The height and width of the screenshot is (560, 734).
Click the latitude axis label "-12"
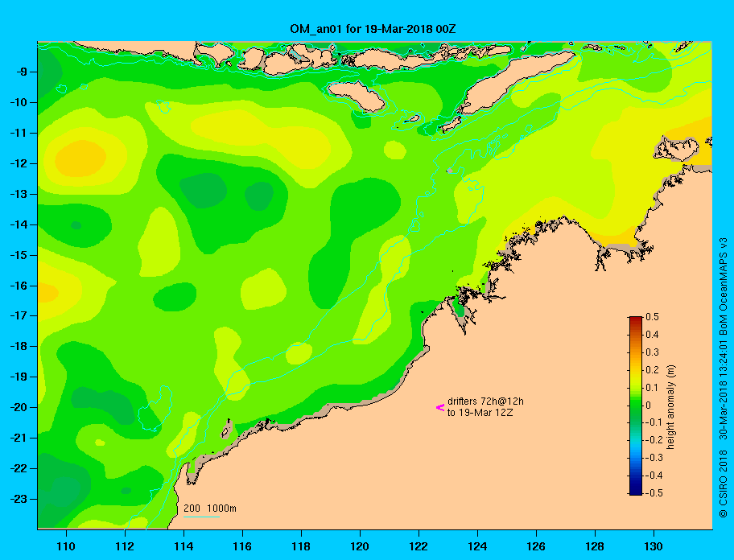click(19, 164)
